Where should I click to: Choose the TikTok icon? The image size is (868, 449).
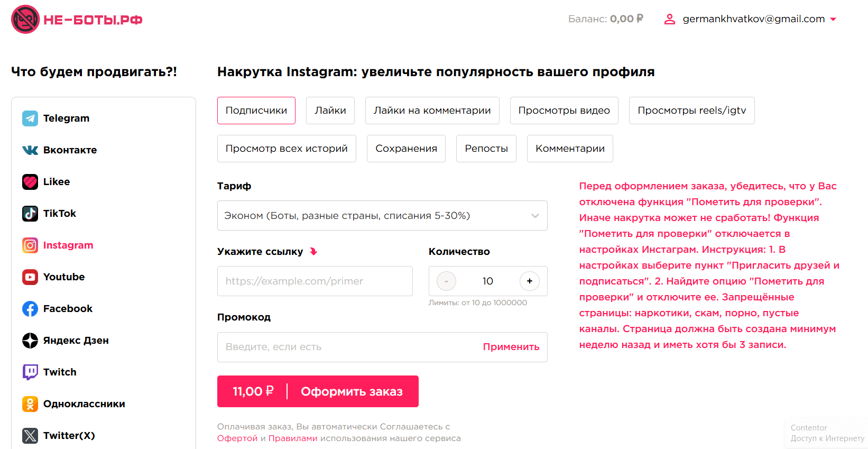pos(30,214)
